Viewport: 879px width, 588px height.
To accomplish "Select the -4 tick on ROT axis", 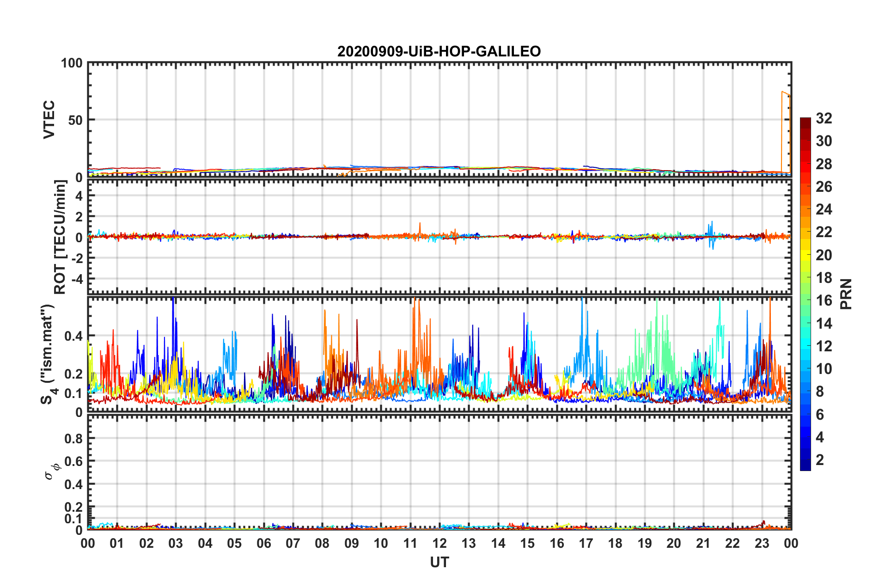I will [77, 279].
